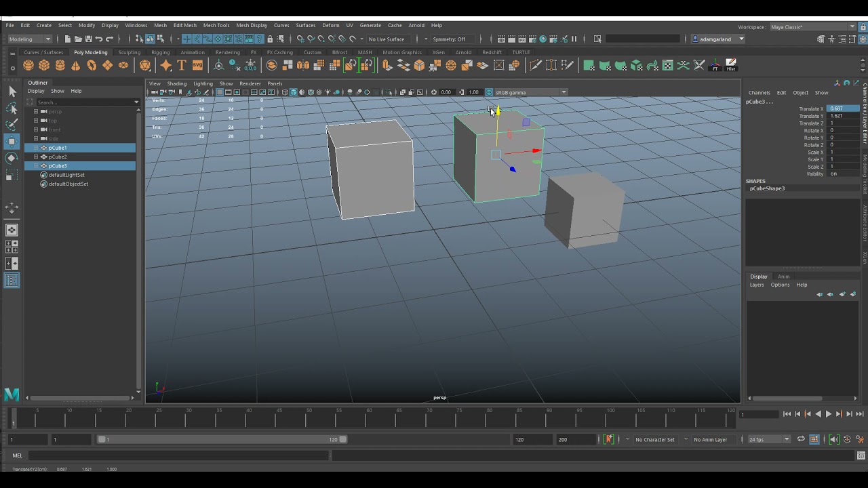Select the Lasso tool in the toolbox
This screenshot has height=488, width=868.
click(12, 108)
